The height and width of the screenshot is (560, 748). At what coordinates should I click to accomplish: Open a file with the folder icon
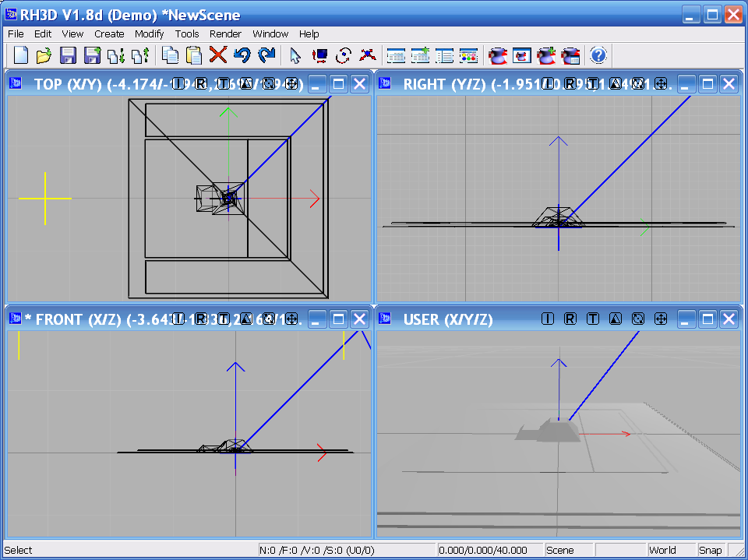44,55
